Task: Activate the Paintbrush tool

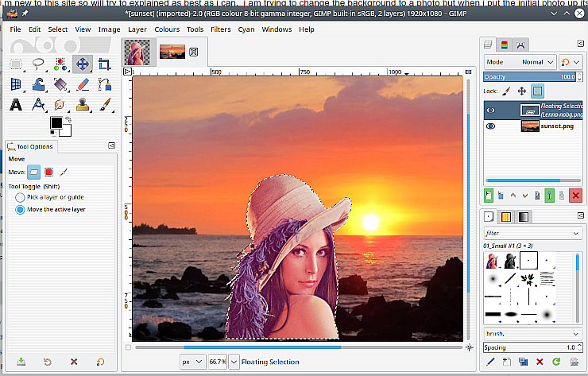Action: point(104,105)
